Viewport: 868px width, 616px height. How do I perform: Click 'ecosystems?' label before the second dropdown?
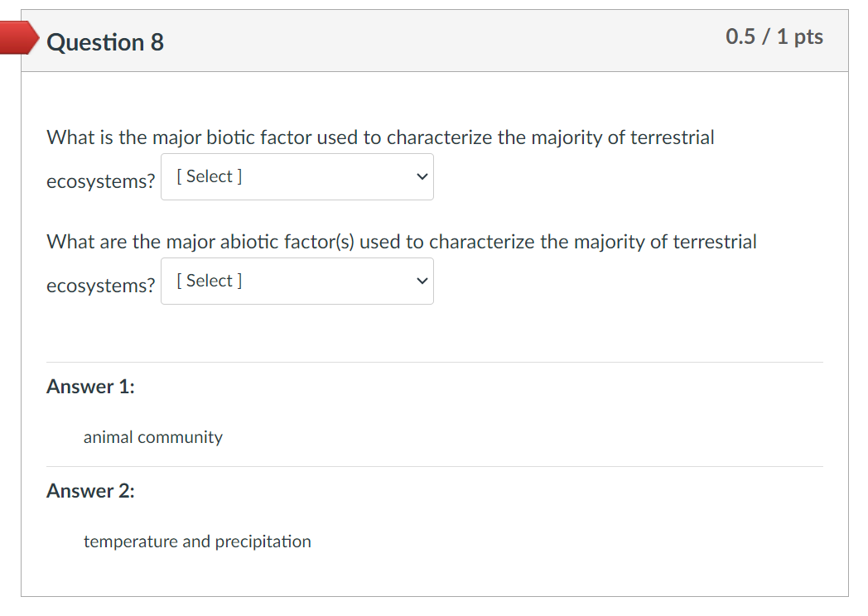[x=100, y=286]
